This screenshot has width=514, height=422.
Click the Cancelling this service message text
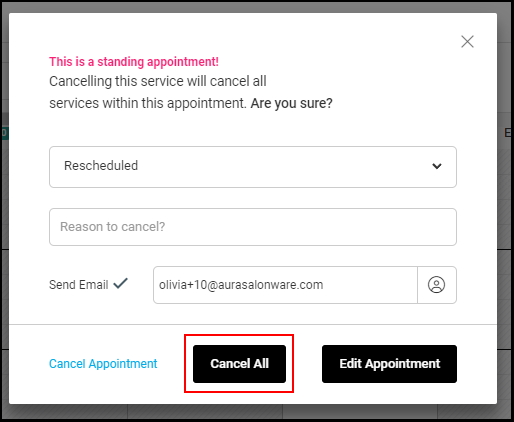(158, 81)
